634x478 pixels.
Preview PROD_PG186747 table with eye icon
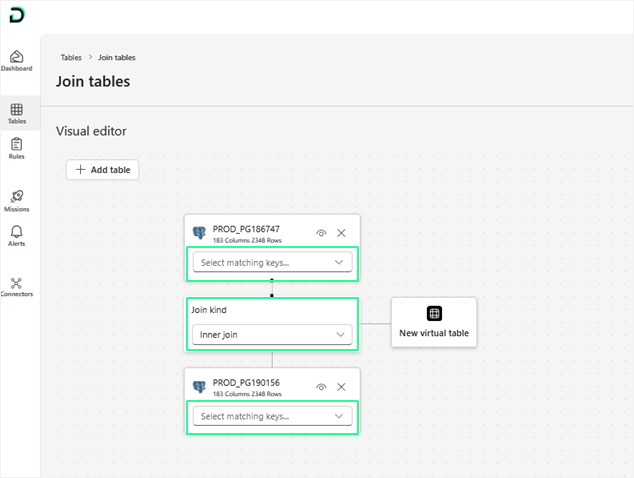pyautogui.click(x=321, y=233)
